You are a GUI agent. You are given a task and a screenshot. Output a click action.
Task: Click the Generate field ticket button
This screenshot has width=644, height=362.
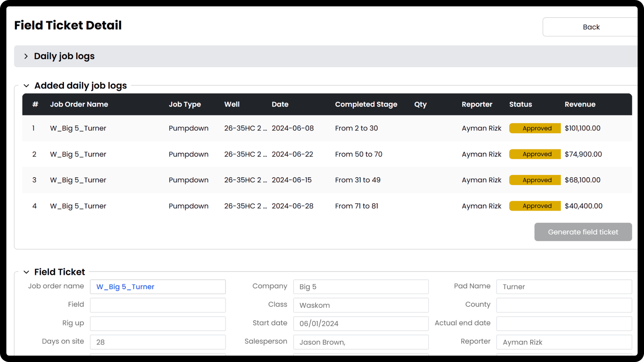[x=583, y=232]
